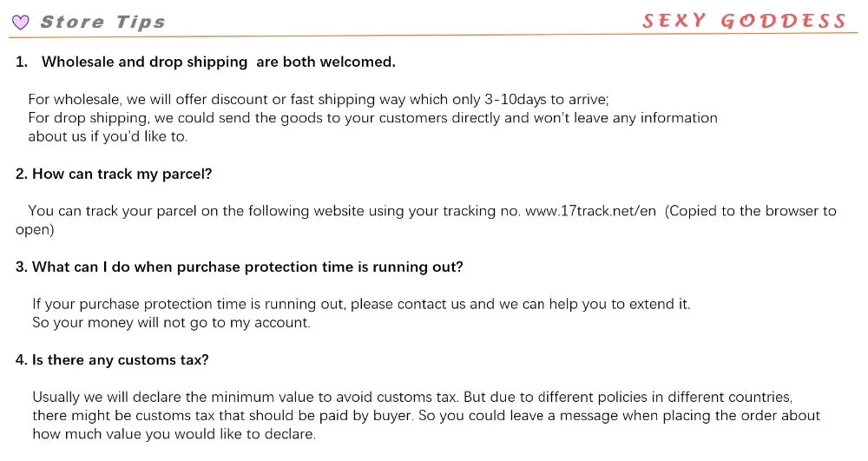Click the Store Tips heading

102,23
